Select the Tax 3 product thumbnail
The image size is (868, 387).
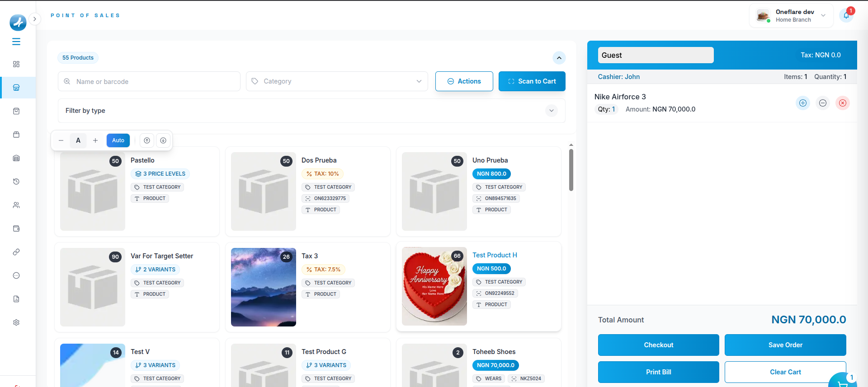(x=264, y=287)
